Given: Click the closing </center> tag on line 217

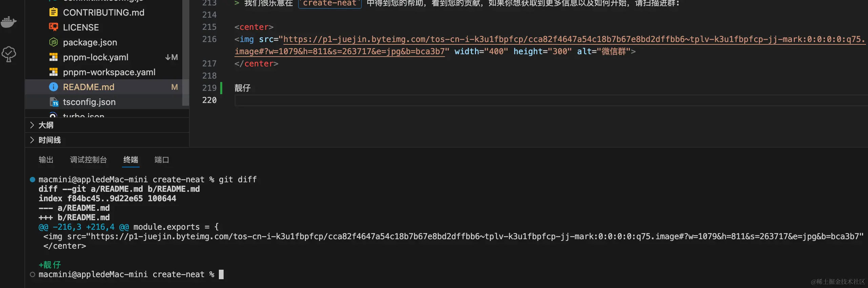Looking at the screenshot, I should (x=256, y=64).
